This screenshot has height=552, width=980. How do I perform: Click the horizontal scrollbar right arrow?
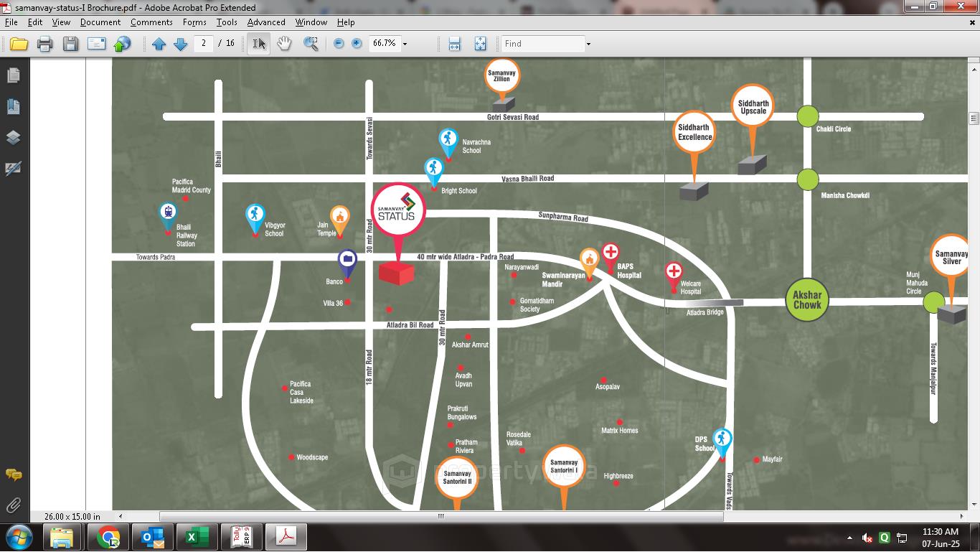[962, 516]
